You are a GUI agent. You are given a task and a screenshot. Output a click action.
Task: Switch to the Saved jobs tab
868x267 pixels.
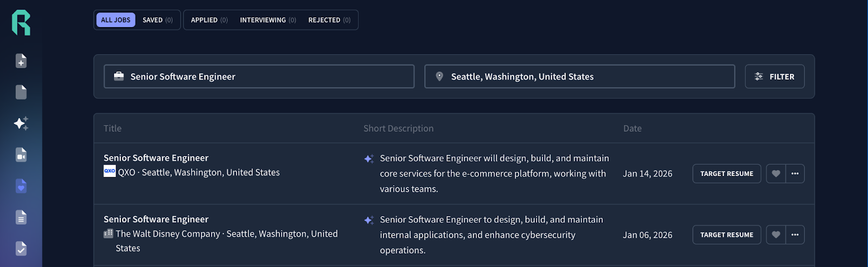coord(157,20)
